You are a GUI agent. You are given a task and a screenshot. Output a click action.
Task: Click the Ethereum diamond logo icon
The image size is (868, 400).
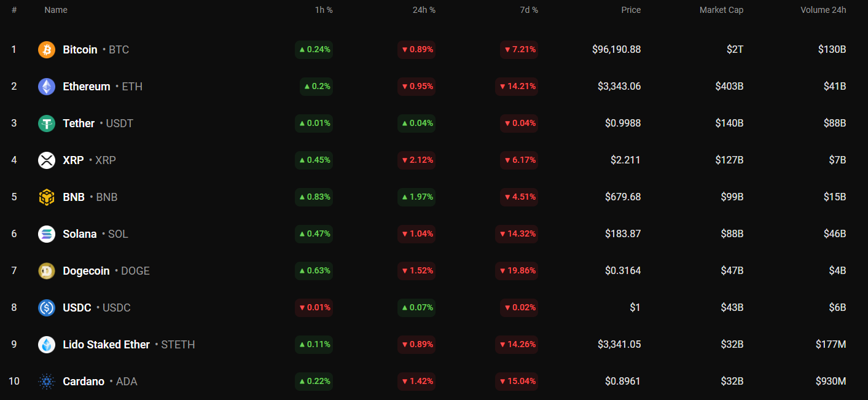tap(47, 87)
